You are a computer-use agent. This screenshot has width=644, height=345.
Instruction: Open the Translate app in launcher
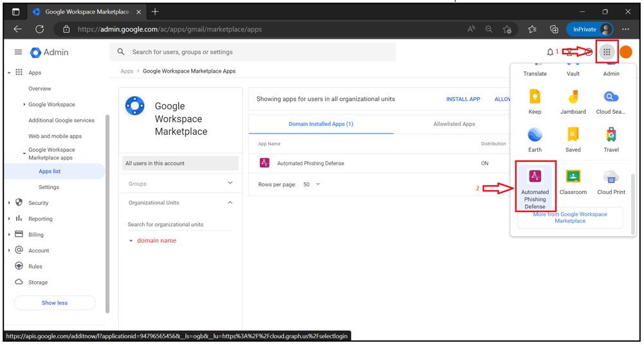tap(535, 70)
